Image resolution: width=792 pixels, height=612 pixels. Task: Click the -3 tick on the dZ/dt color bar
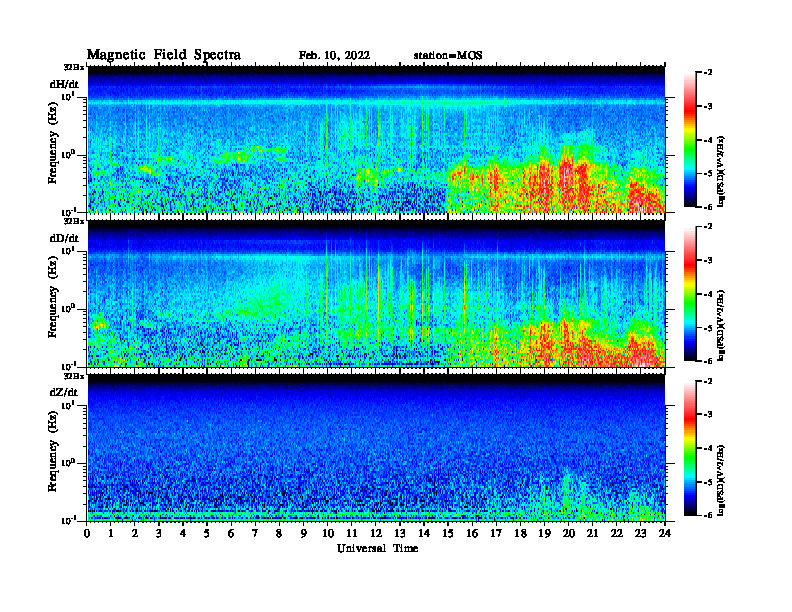[708, 414]
